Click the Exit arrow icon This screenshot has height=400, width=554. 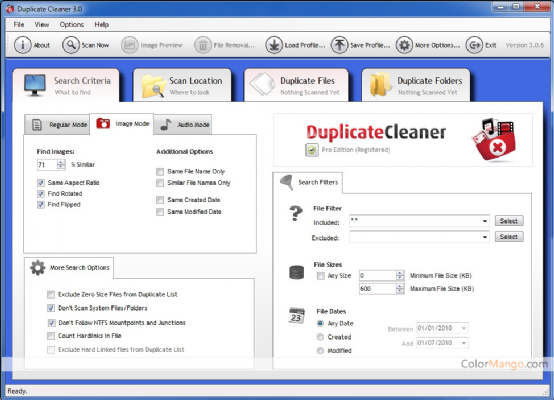click(474, 45)
